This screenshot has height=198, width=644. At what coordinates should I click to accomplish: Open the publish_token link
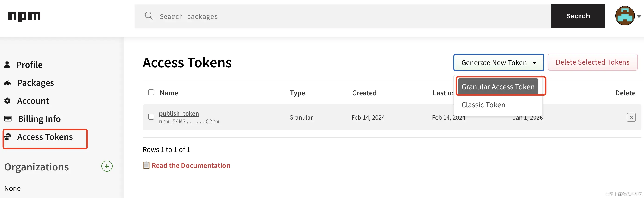point(179,113)
